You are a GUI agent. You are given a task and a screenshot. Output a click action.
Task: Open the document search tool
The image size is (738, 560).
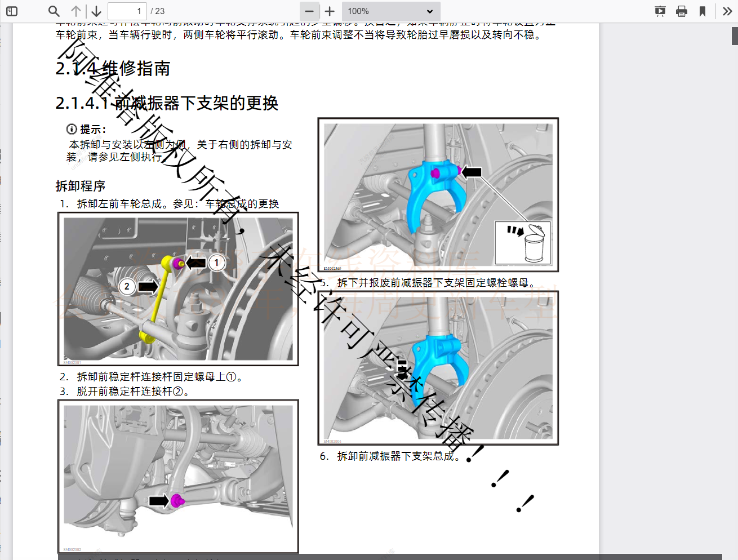click(x=54, y=11)
